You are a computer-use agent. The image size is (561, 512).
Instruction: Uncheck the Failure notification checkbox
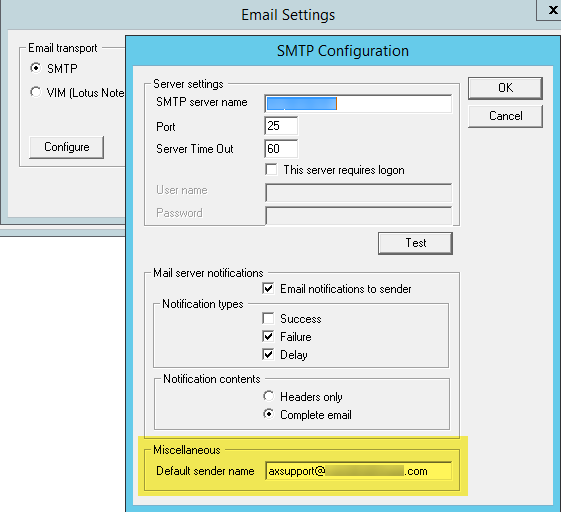(268, 336)
